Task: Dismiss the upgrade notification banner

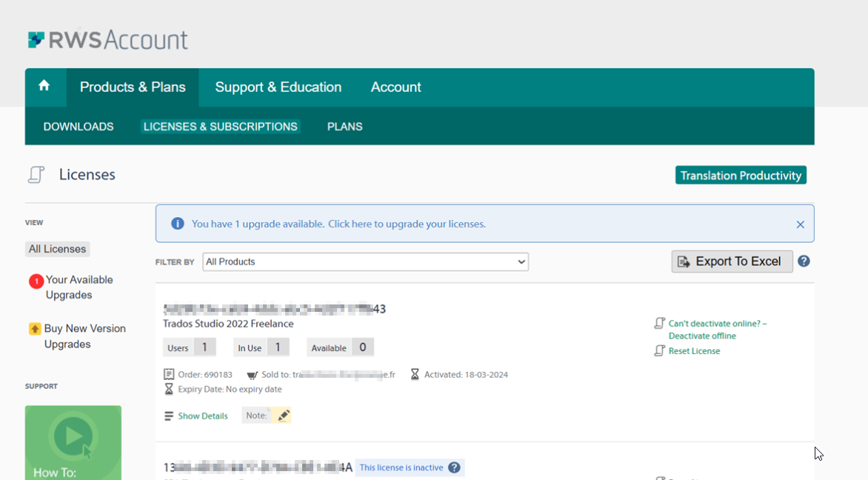Action: [801, 224]
